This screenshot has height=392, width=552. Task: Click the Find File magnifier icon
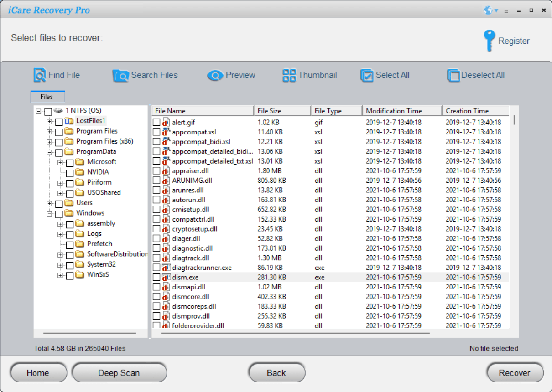click(40, 75)
